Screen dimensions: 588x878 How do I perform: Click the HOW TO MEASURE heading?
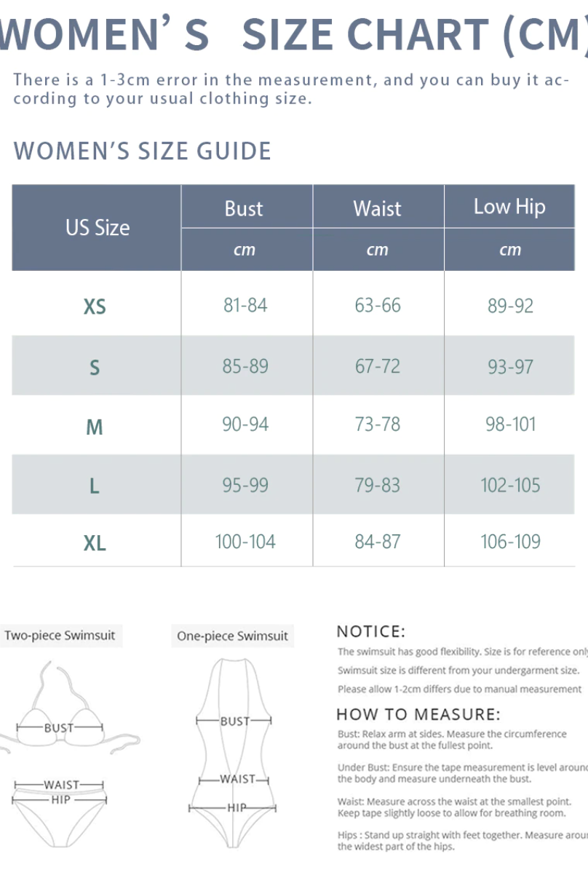pyautogui.click(x=418, y=714)
